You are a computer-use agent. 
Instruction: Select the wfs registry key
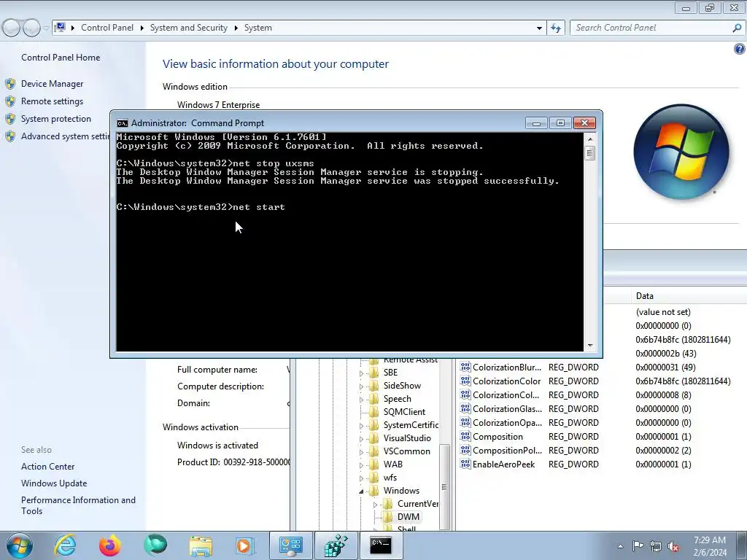coord(390,478)
